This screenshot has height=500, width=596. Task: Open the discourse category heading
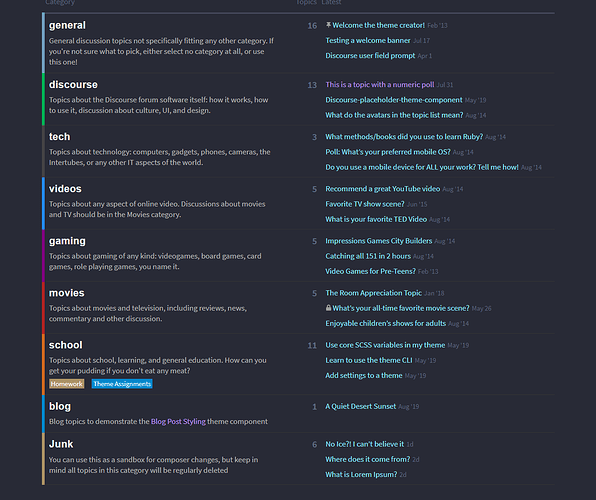pyautogui.click(x=73, y=84)
